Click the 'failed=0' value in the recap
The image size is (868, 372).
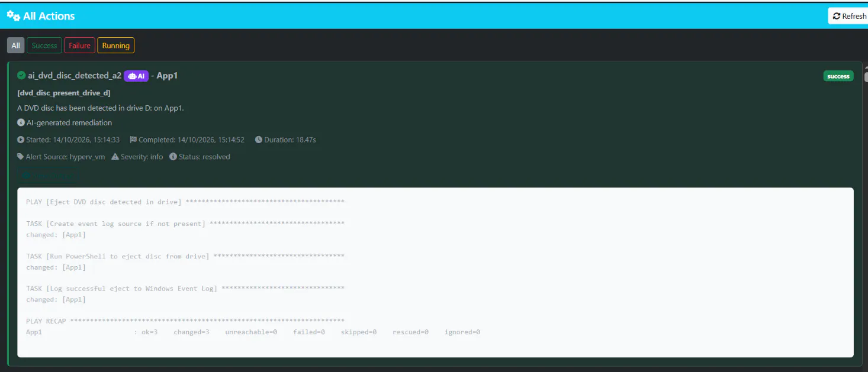click(x=309, y=332)
